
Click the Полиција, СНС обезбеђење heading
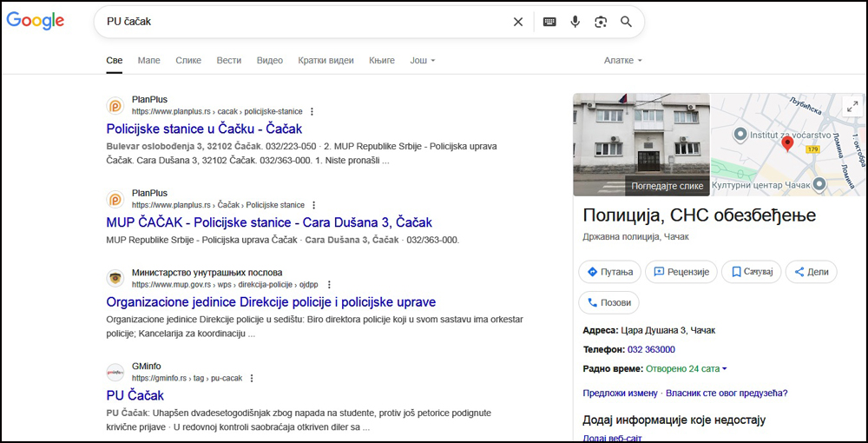coord(699,215)
